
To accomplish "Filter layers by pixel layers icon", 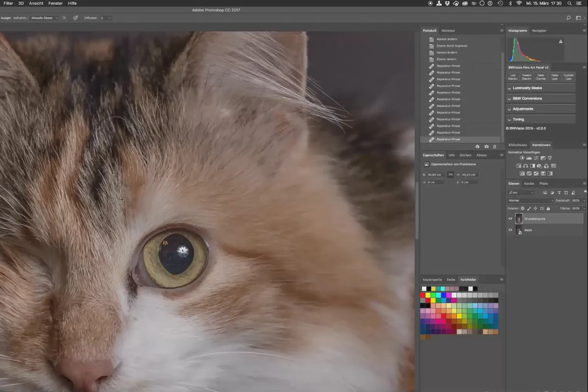I will (x=545, y=193).
